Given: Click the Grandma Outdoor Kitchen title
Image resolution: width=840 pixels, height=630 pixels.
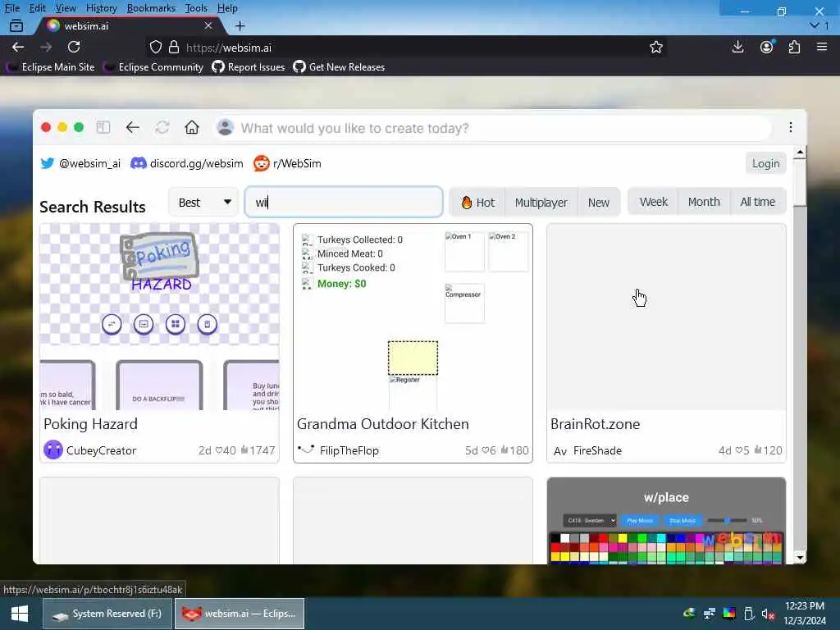Looking at the screenshot, I should click(383, 424).
